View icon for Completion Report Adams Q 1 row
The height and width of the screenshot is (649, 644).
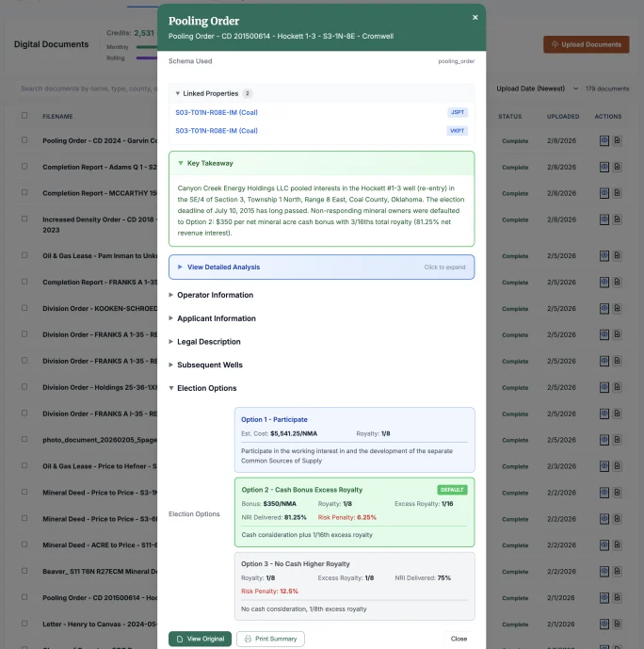[604, 168]
